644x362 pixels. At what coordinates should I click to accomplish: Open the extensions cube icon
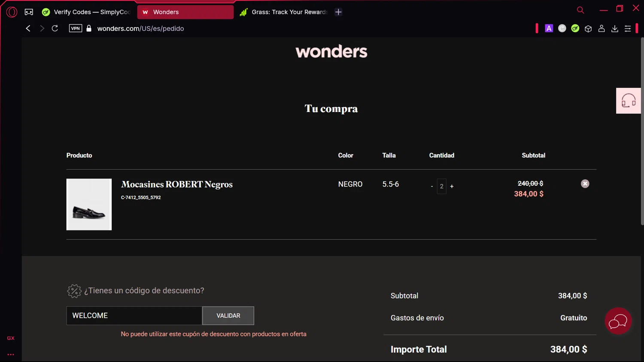[588, 28]
